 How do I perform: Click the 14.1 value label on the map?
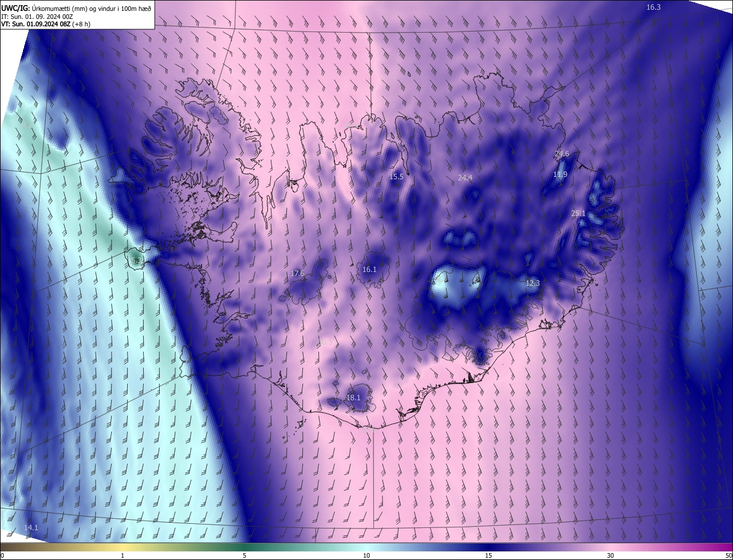(x=31, y=527)
